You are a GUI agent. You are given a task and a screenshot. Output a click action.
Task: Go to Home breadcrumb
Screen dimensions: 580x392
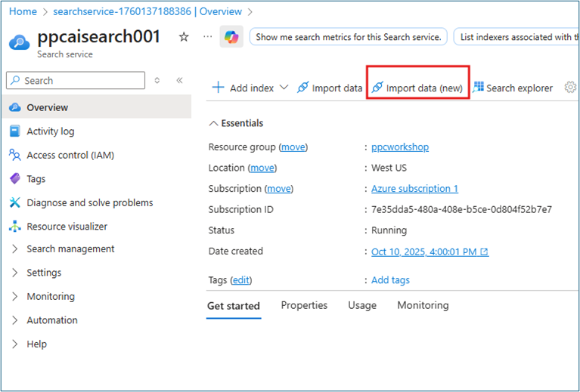[23, 11]
